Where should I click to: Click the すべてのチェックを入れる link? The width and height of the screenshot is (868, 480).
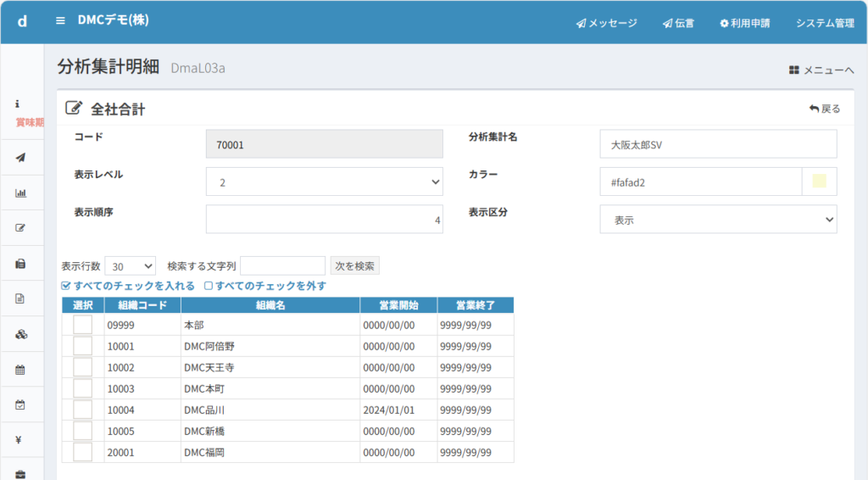click(x=128, y=286)
